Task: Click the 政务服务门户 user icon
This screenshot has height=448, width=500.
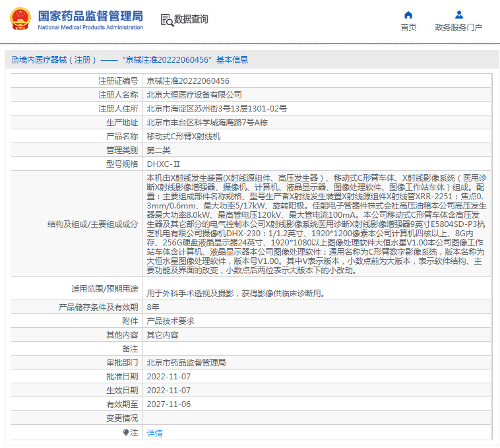Action: coord(459,15)
